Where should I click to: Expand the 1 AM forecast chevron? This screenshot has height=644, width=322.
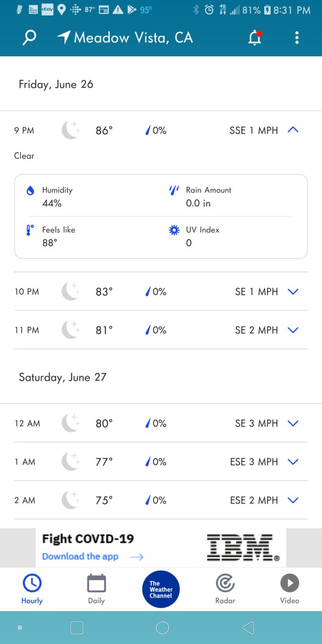tap(293, 461)
